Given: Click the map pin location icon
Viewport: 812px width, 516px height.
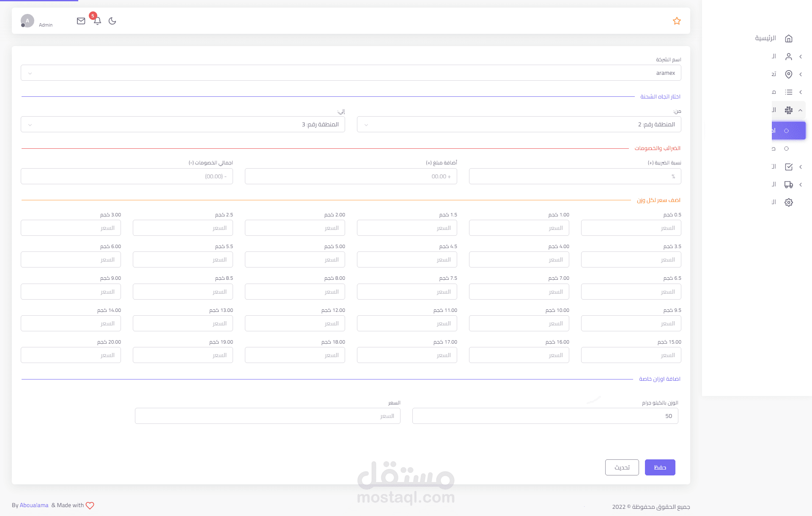Looking at the screenshot, I should click(788, 74).
